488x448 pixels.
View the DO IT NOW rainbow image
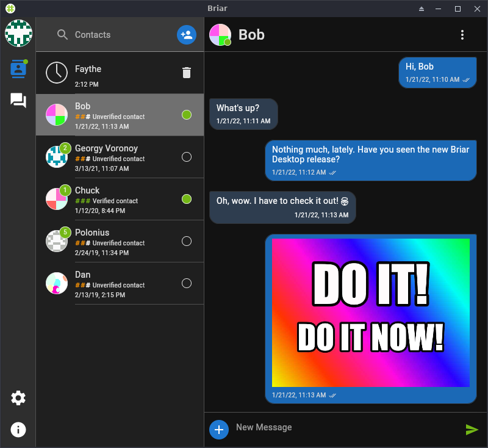[x=370, y=312]
